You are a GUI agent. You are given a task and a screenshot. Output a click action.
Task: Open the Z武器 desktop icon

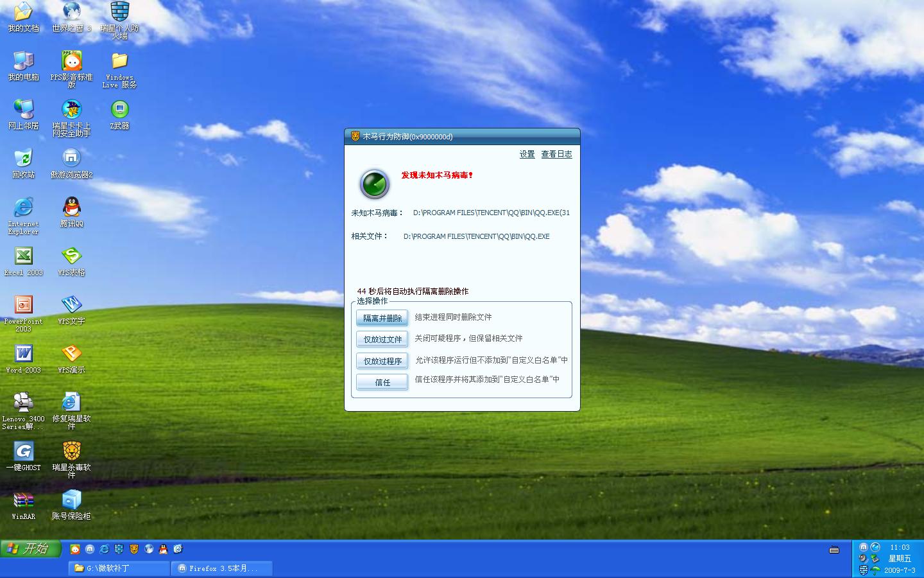pos(119,115)
